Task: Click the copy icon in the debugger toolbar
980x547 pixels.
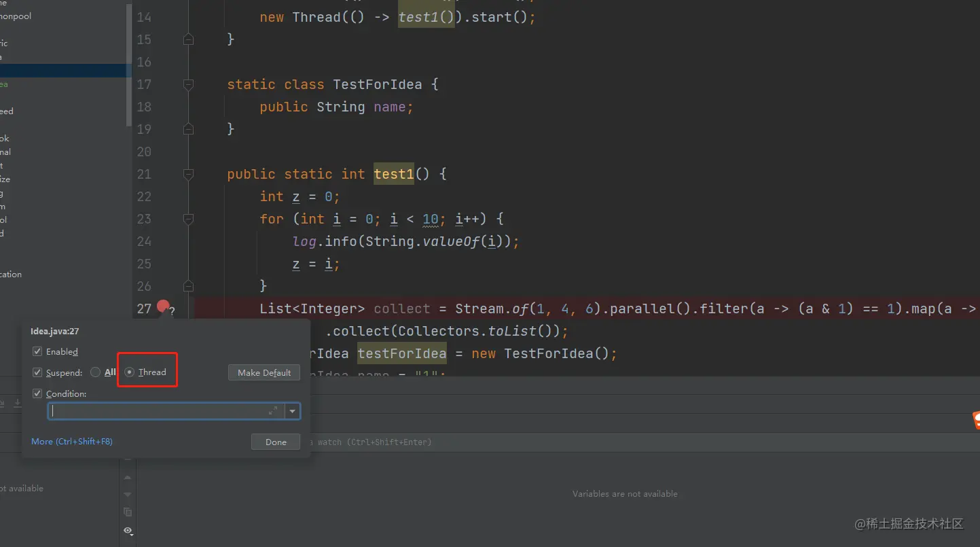Action: click(128, 512)
